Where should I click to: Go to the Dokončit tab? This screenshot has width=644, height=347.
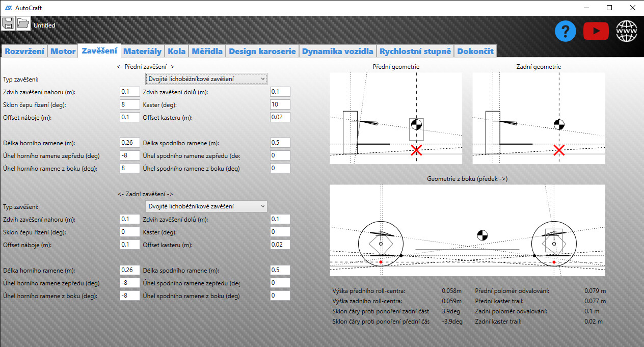click(x=475, y=51)
